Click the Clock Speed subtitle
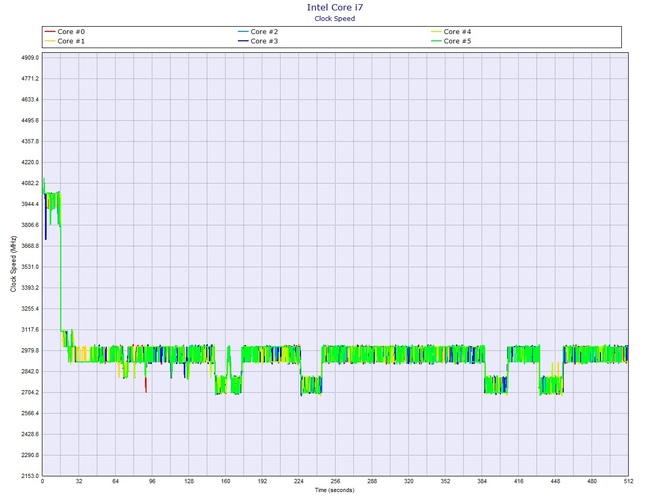The height and width of the screenshot is (502, 670). 335,18
